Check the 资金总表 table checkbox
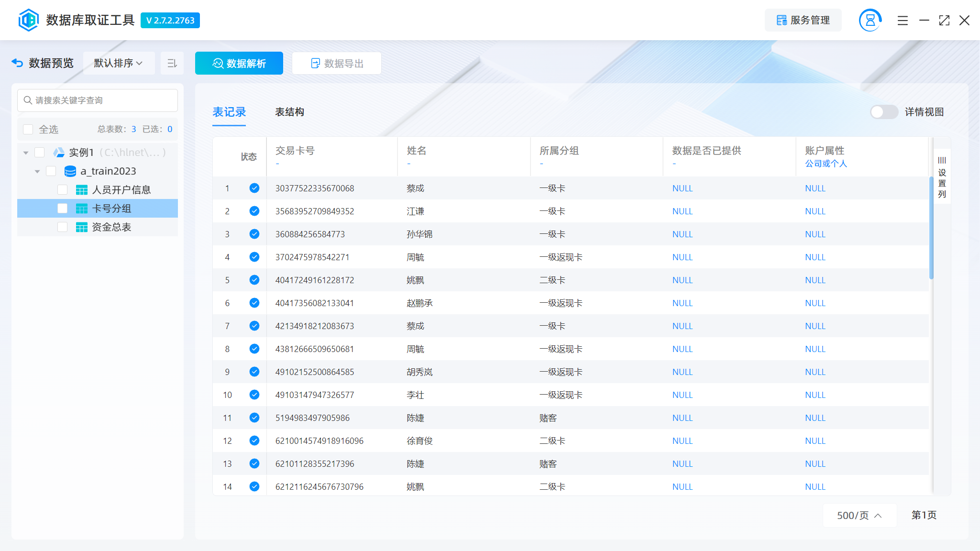This screenshot has height=551, width=980. [x=63, y=227]
